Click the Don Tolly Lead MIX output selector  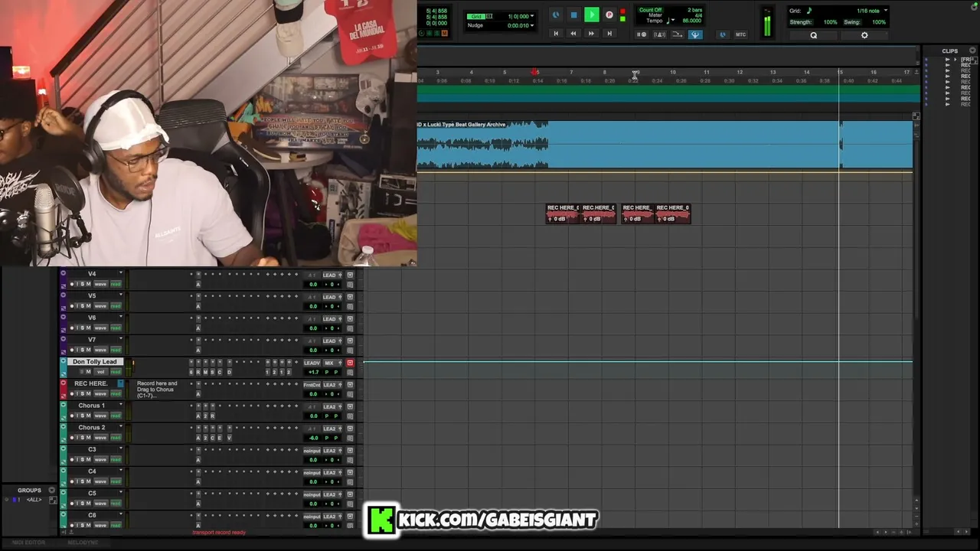329,363
